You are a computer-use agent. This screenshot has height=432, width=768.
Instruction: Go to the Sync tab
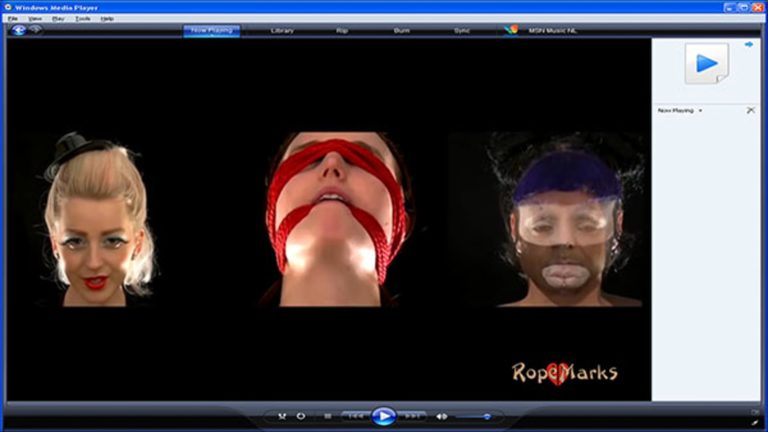point(461,31)
